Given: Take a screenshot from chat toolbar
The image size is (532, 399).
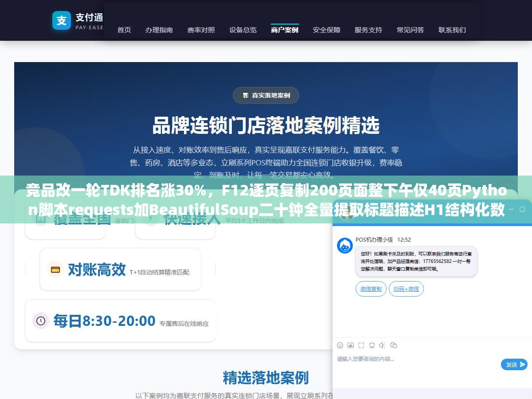Looking at the screenshot, I should point(361,345).
